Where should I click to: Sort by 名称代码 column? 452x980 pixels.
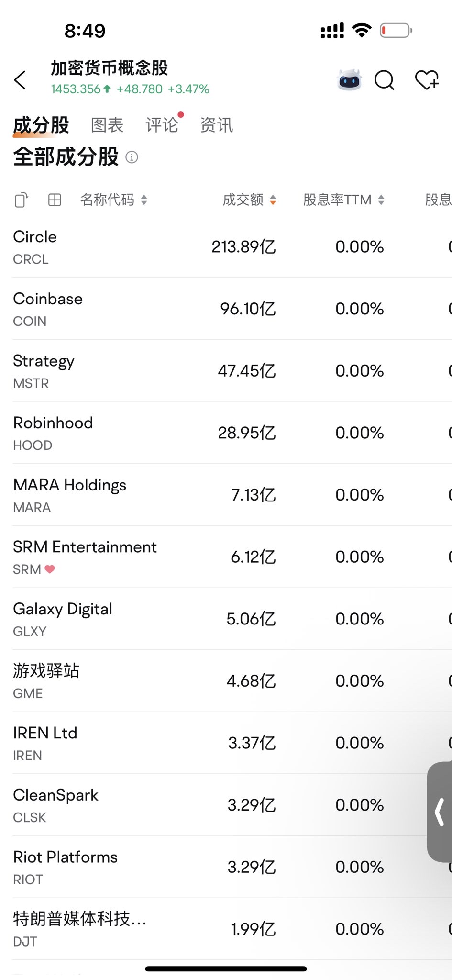114,200
